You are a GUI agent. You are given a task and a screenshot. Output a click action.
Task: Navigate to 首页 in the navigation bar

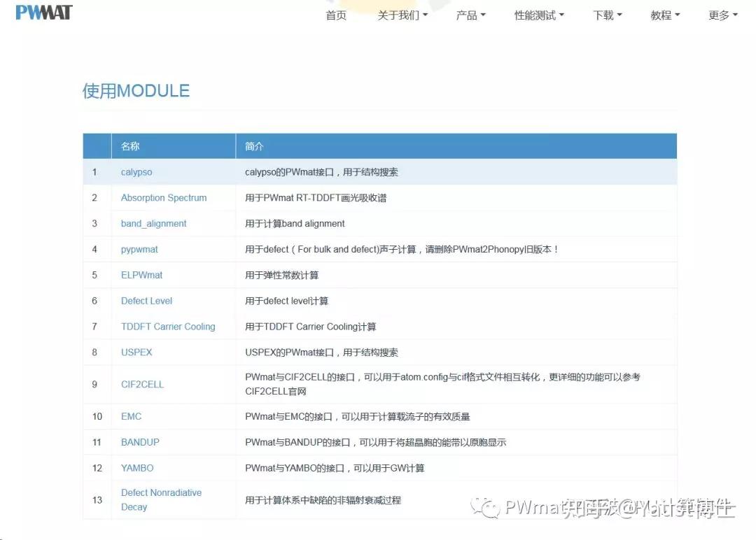[335, 15]
